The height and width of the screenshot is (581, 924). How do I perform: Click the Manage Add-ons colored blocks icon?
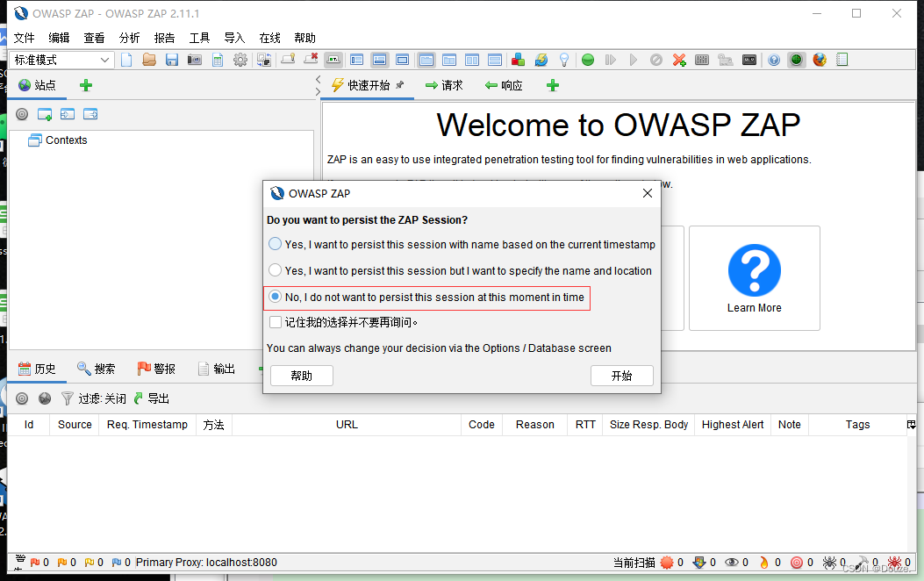pos(518,60)
